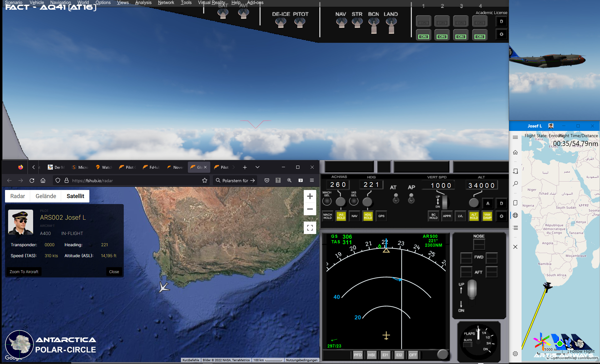The width and height of the screenshot is (600, 364).
Task: Open the hamburger menu in Josef L window
Action: pos(515,137)
